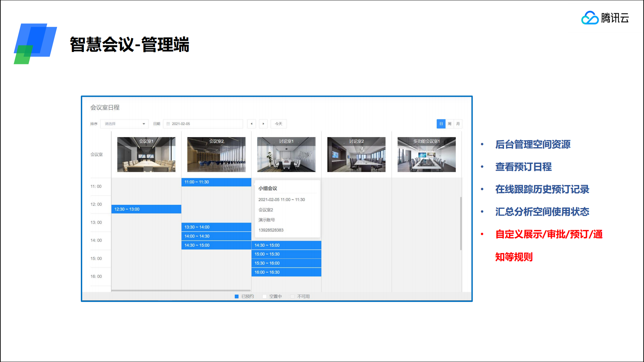
Task: Click the 12:30 ~ 13:00 booking block
Action: 146,209
